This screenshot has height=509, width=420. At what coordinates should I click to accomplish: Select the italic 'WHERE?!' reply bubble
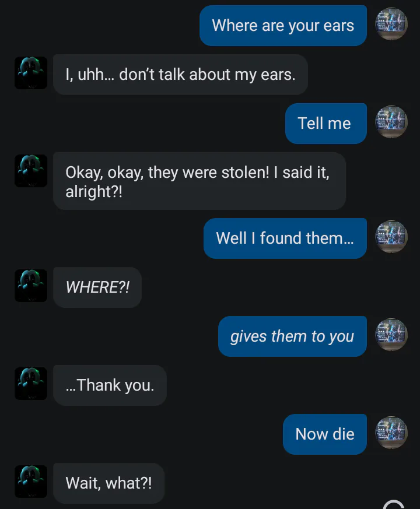click(97, 287)
